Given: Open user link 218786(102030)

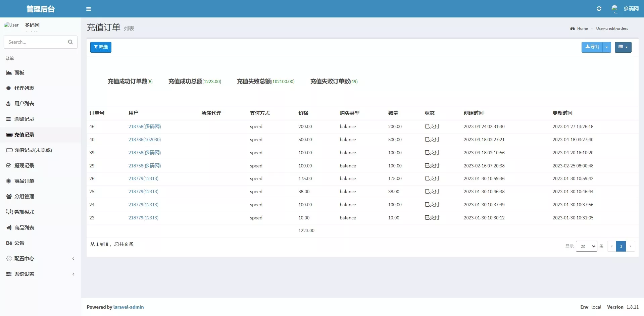Looking at the screenshot, I should click(x=145, y=140).
